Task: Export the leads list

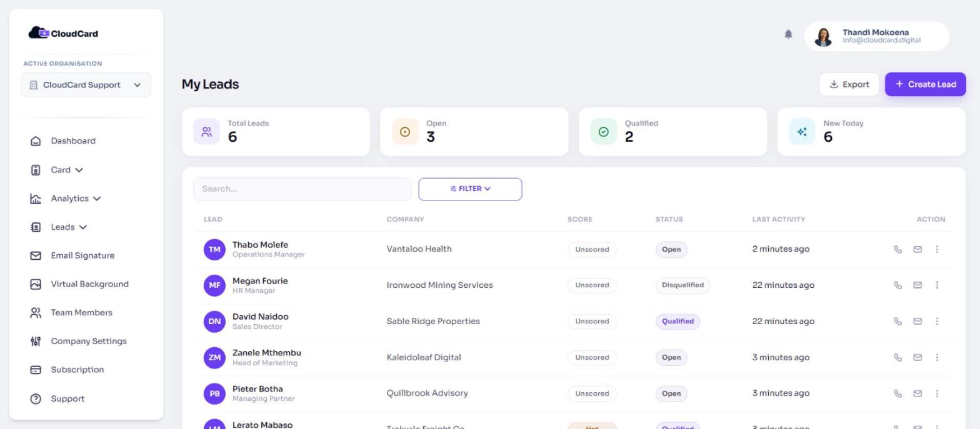Action: coord(849,84)
